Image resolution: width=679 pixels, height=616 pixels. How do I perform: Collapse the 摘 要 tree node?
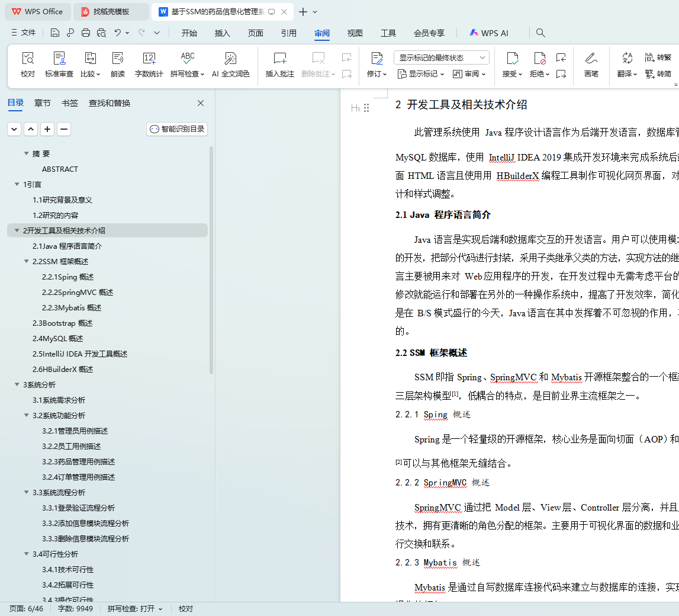(27, 153)
